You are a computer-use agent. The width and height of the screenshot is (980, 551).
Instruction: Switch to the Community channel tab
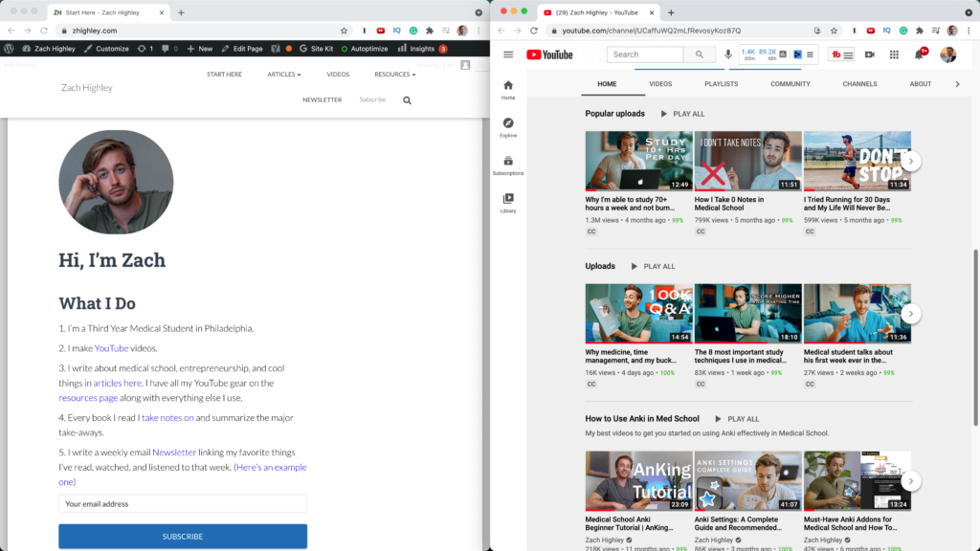pos(790,84)
